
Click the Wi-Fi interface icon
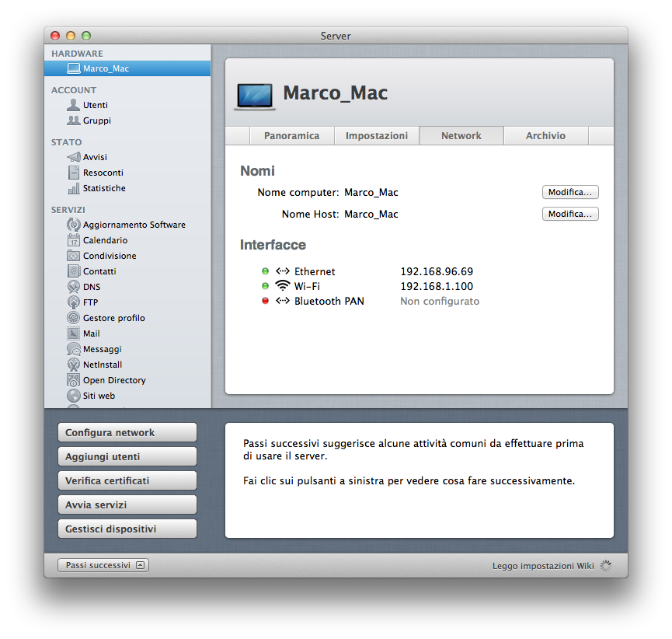283,285
